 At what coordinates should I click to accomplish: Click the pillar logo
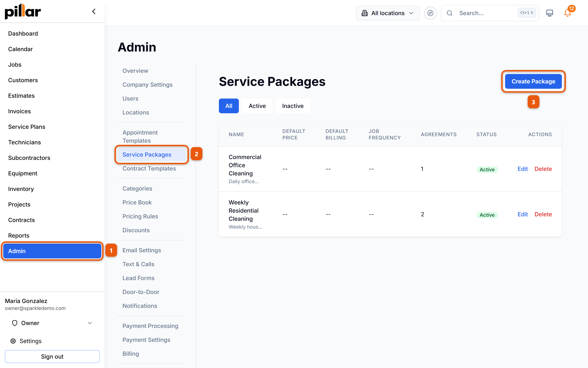pyautogui.click(x=23, y=11)
